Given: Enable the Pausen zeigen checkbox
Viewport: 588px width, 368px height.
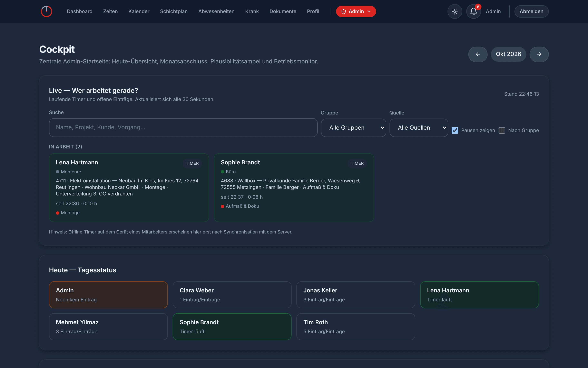Looking at the screenshot, I should 455,130.
